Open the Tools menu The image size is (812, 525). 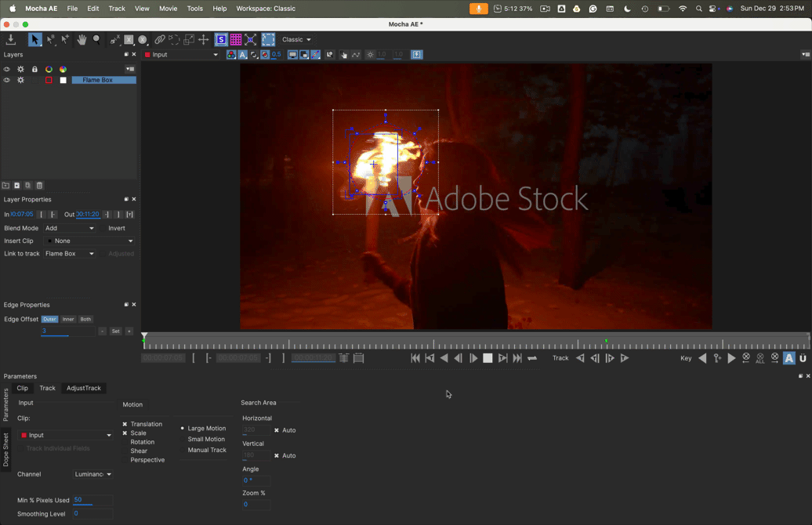(194, 9)
